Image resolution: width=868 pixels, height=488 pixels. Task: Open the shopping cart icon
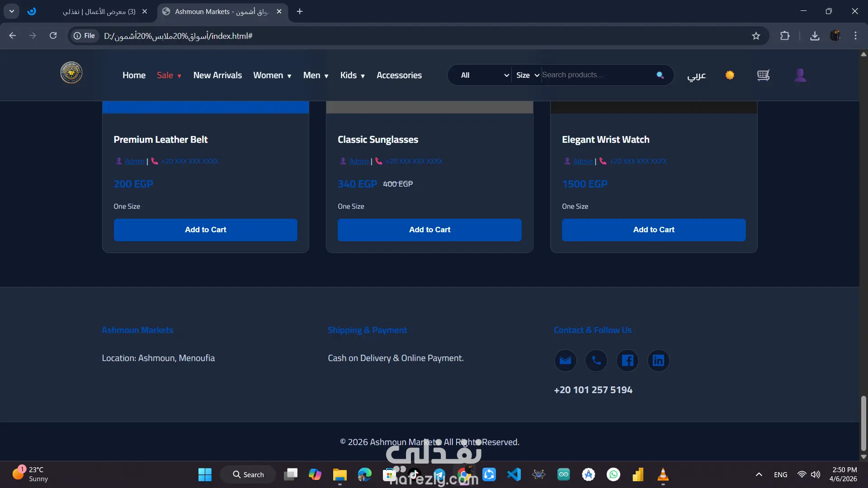click(x=763, y=75)
